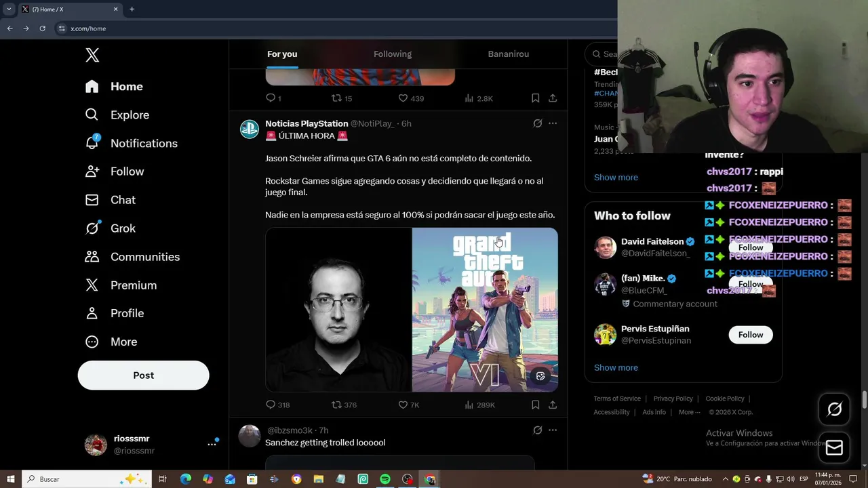Open David Faitelson's profile
Viewport: 868px width, 488px height.
coord(652,241)
